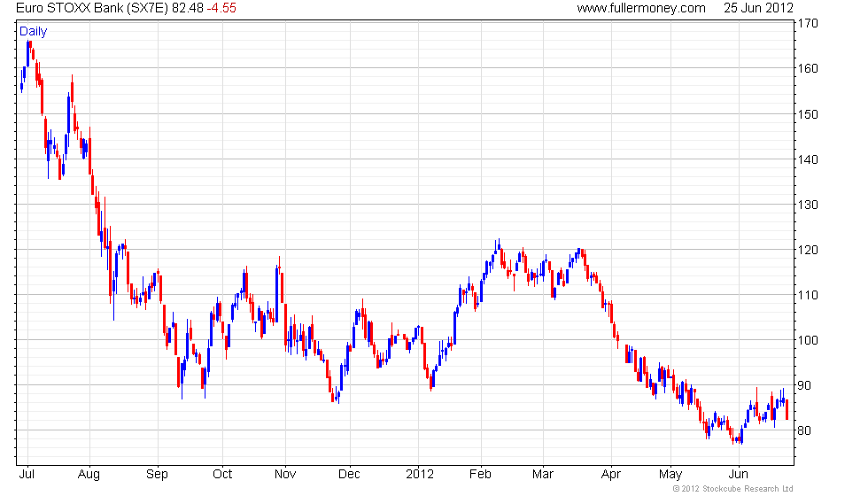Click the chart title 'Euro STOXX Bank (SX7E)'
Image resolution: width=868 pixels, height=496 pixels.
pyautogui.click(x=92, y=8)
